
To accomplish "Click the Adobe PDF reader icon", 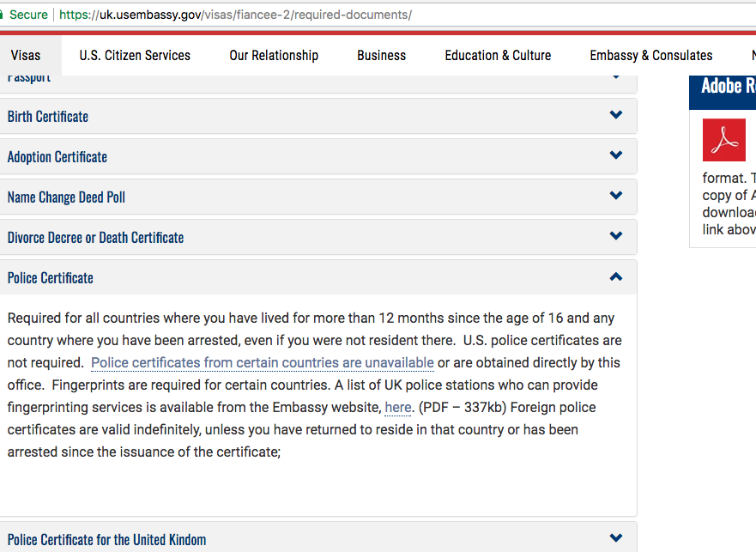I will 723,140.
